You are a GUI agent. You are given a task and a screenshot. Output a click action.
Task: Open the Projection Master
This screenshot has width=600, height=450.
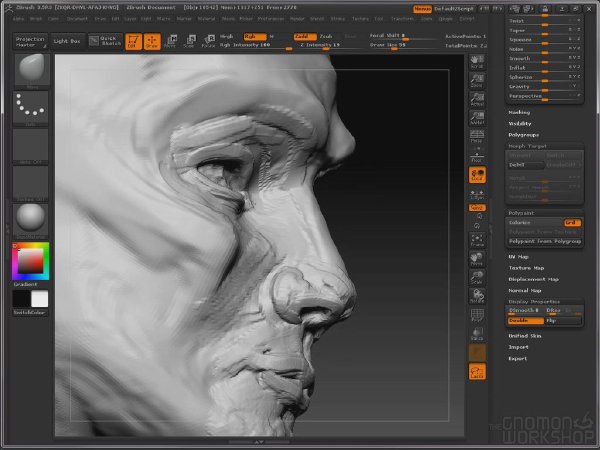(31, 42)
